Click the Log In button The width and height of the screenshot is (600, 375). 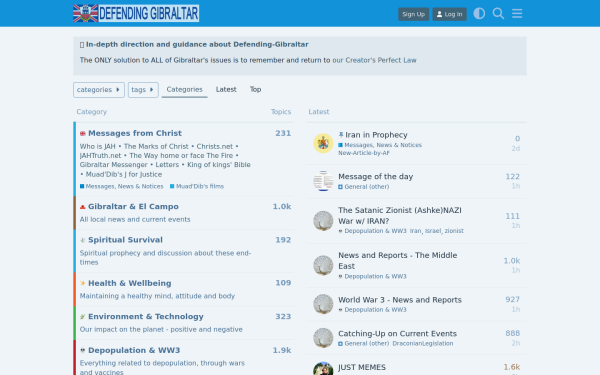449,14
